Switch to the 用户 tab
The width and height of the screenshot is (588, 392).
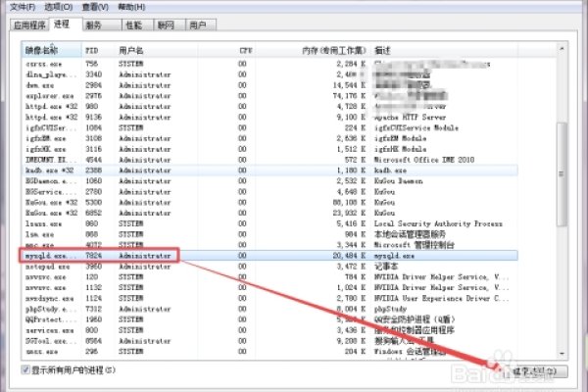coord(201,25)
